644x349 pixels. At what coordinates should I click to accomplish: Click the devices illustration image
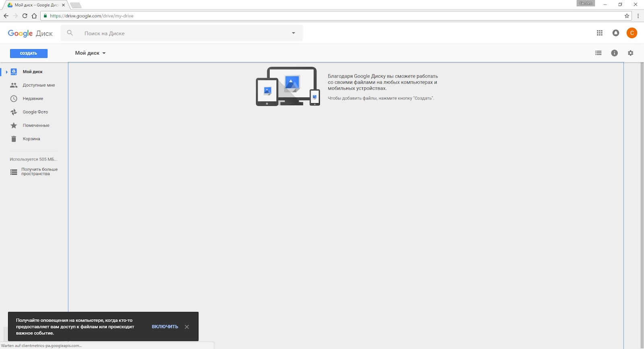point(288,87)
